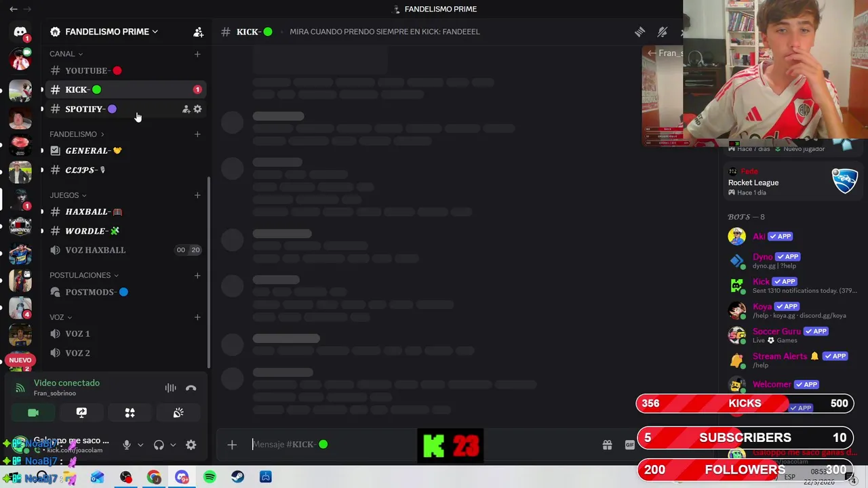Collapse the CANAL category
Image resolution: width=868 pixels, height=488 pixels.
[66, 54]
